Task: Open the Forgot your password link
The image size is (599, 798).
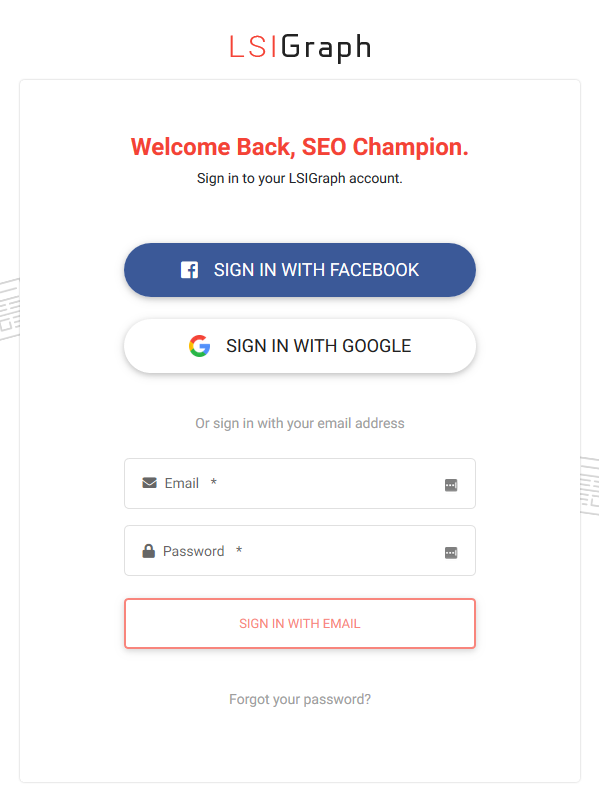Action: (300, 699)
